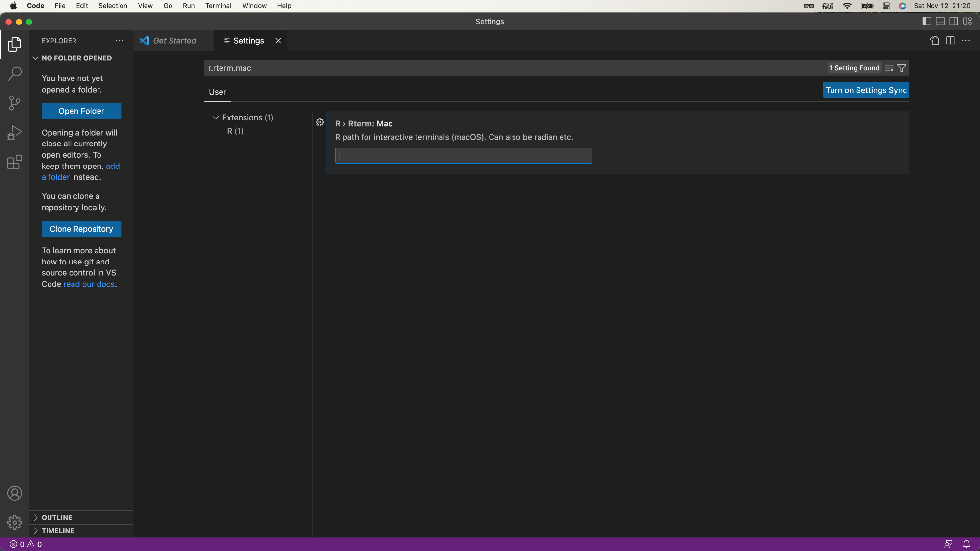
Task: Click the '1 Setting Found' label
Action: (854, 68)
